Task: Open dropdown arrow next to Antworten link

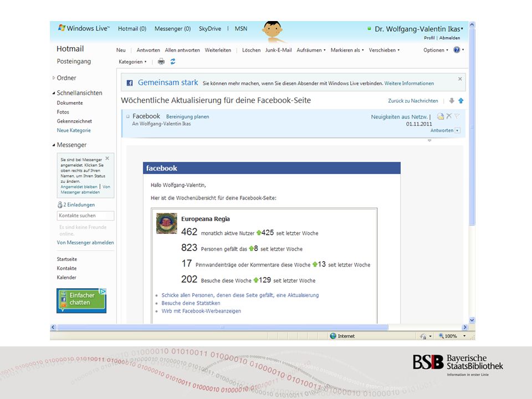Action: pyautogui.click(x=457, y=131)
